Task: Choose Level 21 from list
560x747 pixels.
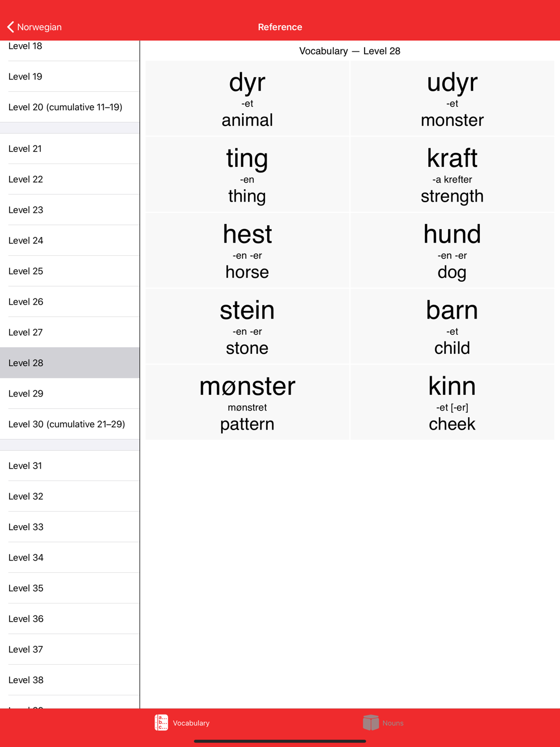Action: point(70,148)
